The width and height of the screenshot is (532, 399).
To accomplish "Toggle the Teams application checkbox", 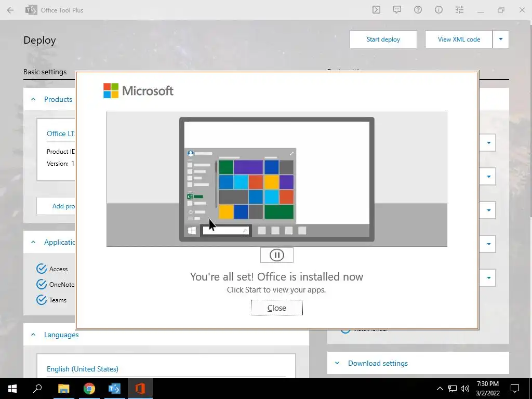I will click(42, 300).
